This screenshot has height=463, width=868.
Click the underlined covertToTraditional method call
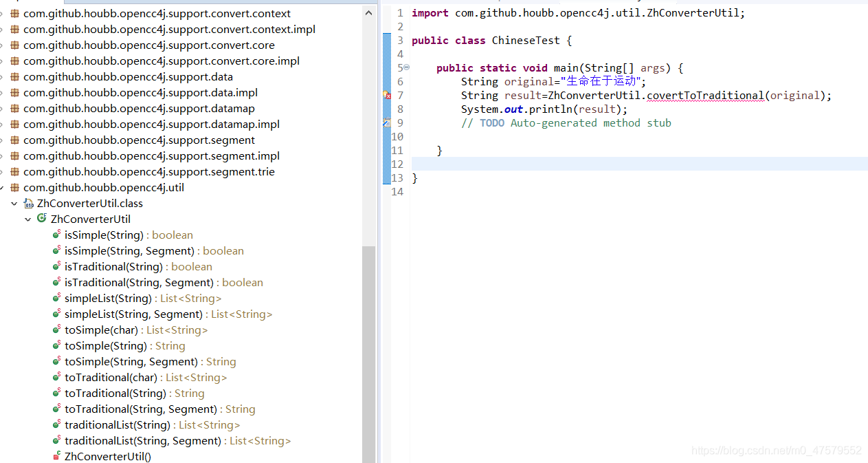click(706, 96)
